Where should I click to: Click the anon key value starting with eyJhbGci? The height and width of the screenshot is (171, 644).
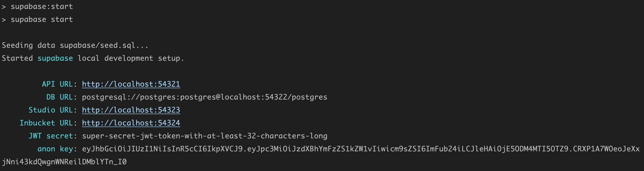(x=360, y=149)
